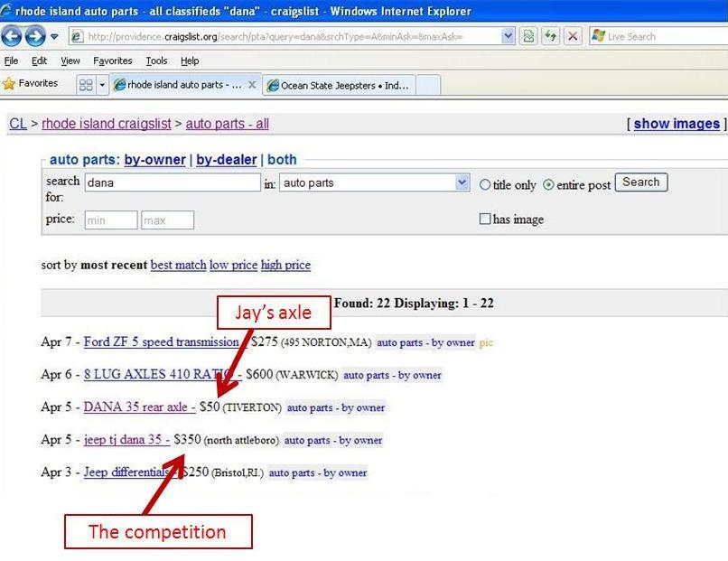Open rhode island craigslist breadcrumb link
Image resolution: width=728 pixels, height=561 pixels.
[107, 124]
